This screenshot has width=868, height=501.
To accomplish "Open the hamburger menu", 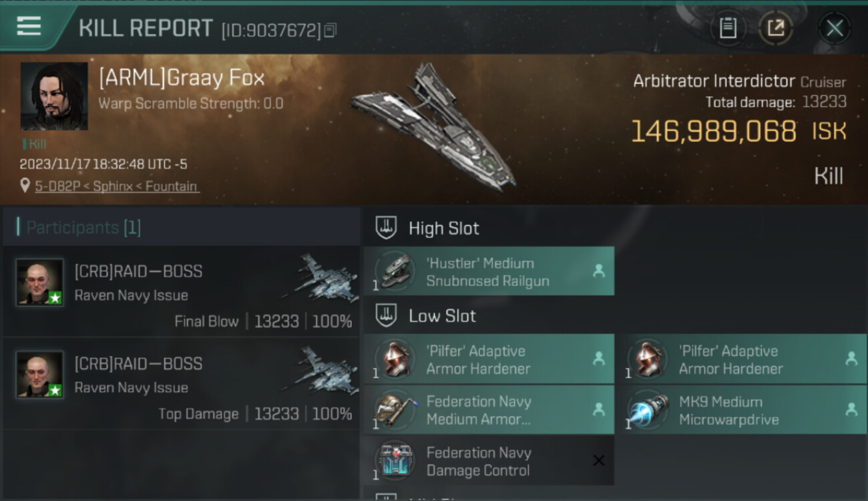I will (x=29, y=27).
